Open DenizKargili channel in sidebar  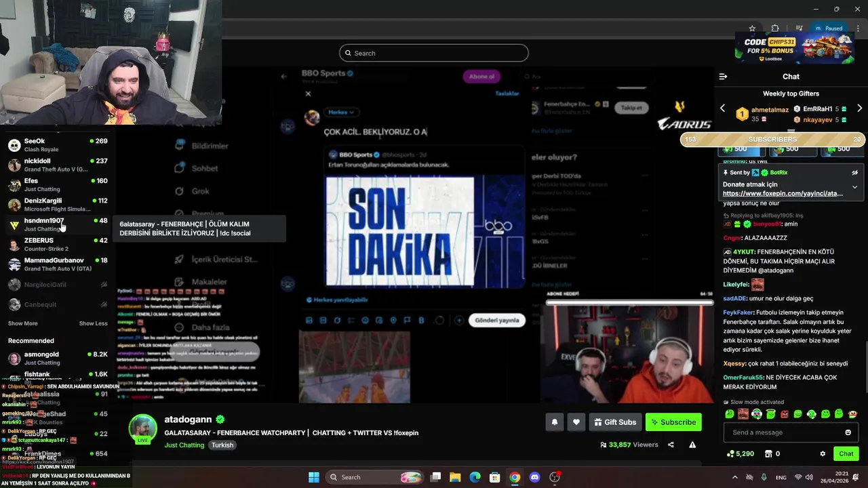pyautogui.click(x=58, y=205)
